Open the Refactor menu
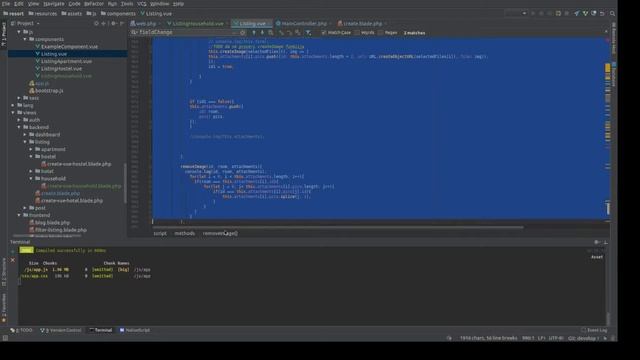 [94, 4]
